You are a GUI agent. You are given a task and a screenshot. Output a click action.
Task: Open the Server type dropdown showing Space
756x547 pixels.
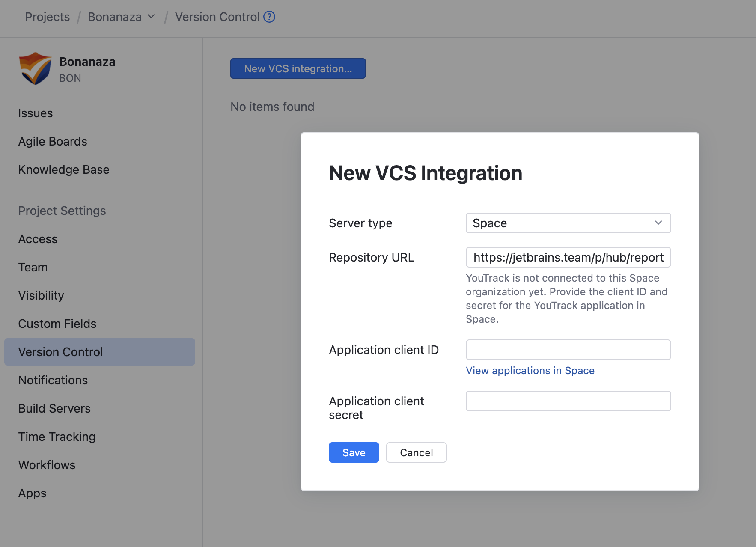(568, 223)
